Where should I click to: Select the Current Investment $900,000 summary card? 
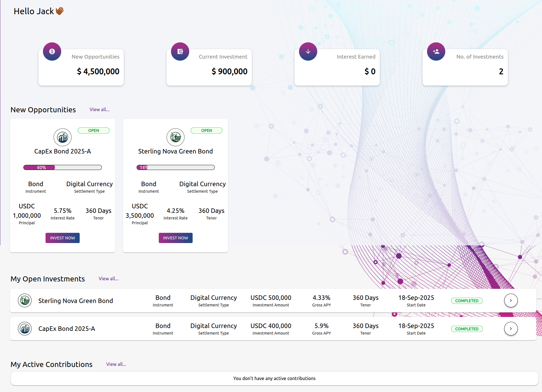209,67
